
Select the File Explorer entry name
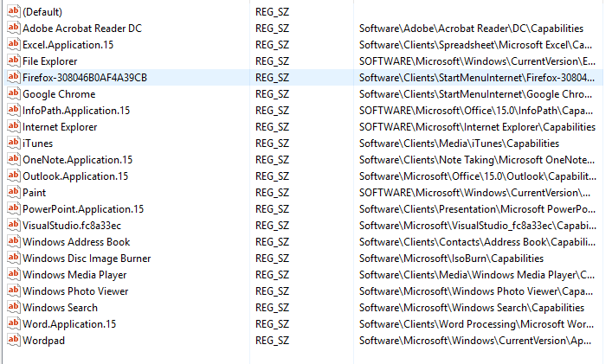(x=50, y=61)
